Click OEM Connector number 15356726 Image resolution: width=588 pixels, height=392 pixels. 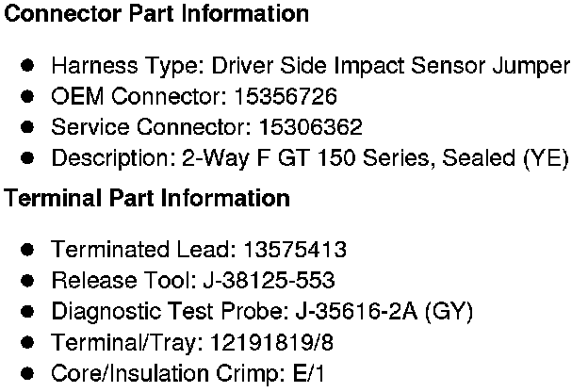pos(286,96)
